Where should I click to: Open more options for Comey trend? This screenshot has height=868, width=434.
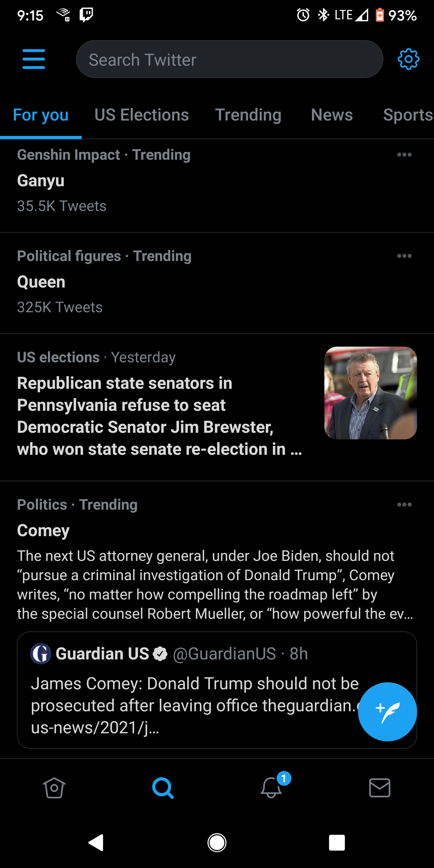coord(404,505)
